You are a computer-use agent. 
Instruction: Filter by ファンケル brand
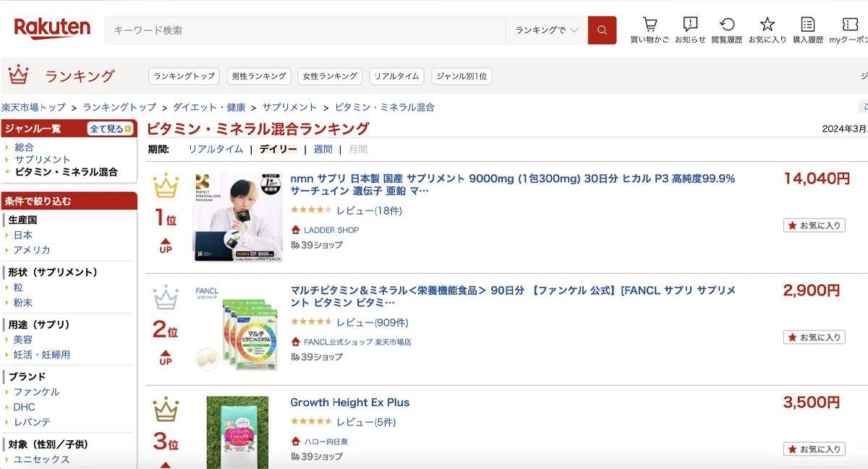tap(36, 392)
